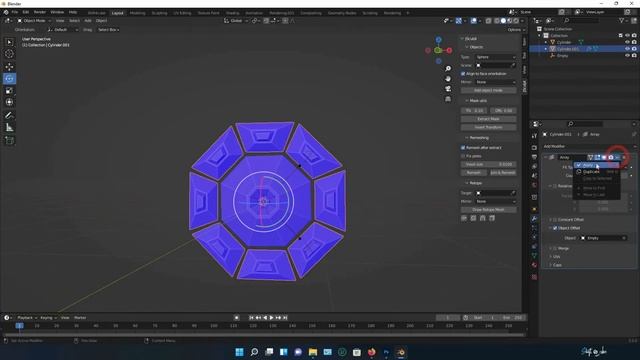Screen dimensions: 640x360
Task: Choose Apply from modifier dropdown menu
Action: (596, 165)
